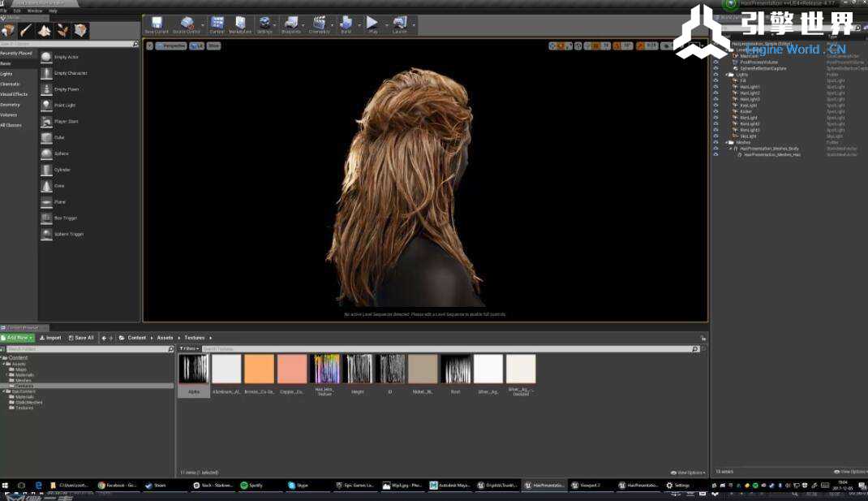This screenshot has height=501, width=868.
Task: Select the Point Light actor icon
Action: pyautogui.click(x=46, y=105)
